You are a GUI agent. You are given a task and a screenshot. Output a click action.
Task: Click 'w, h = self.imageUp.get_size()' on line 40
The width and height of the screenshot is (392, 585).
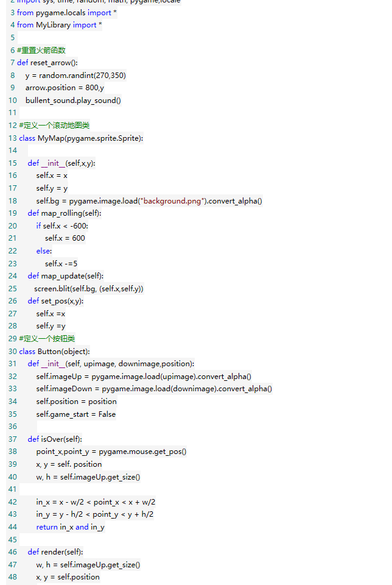click(88, 477)
